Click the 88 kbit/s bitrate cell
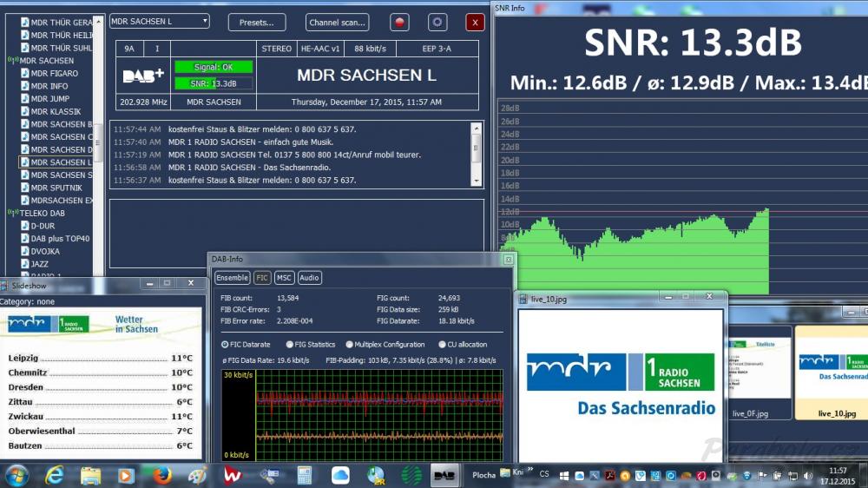 [x=371, y=49]
